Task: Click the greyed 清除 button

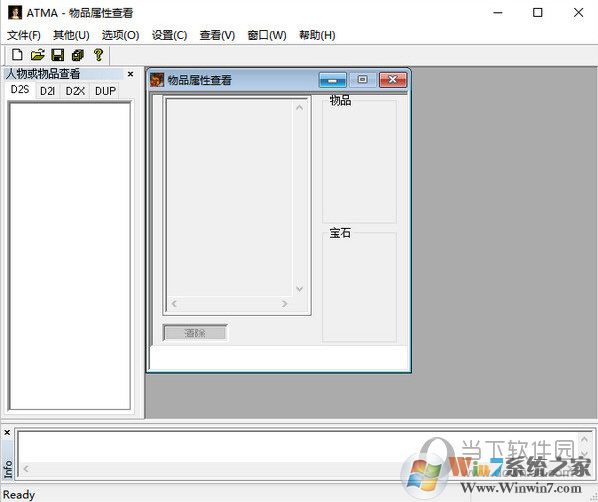Action: tap(195, 333)
